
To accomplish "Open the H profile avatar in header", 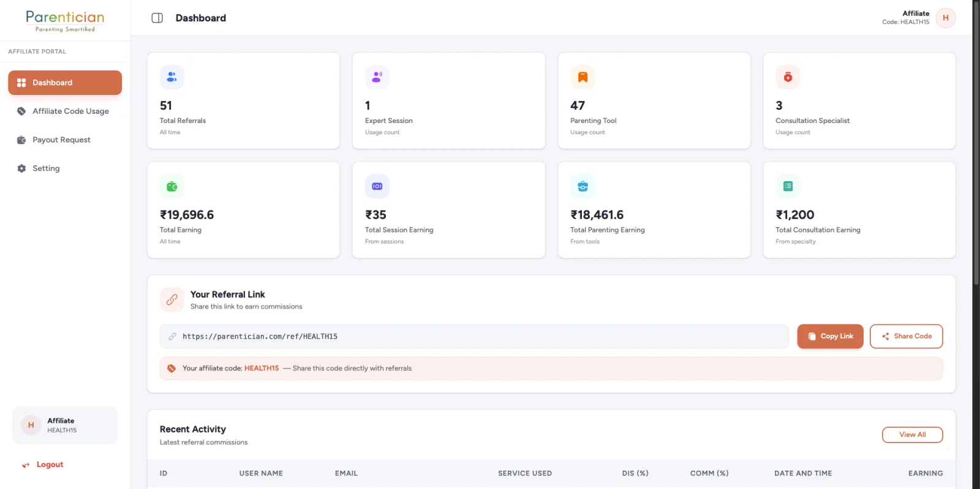I will [x=945, y=18].
